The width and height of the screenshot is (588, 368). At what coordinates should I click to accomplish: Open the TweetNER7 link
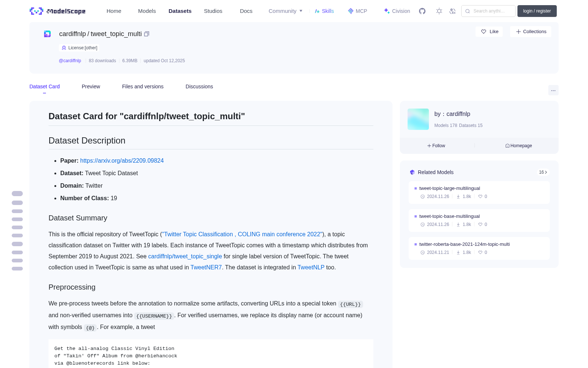point(206,267)
